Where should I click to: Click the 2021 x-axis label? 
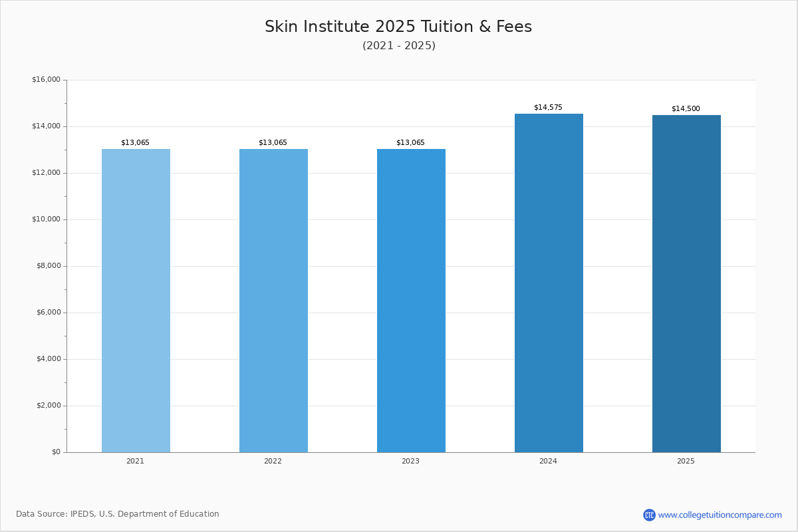click(135, 461)
